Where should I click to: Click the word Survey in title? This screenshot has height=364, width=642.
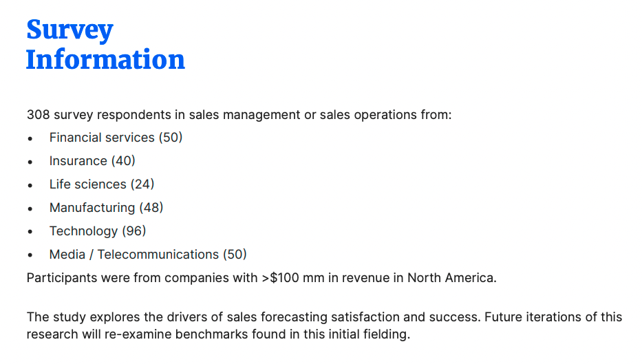pos(69,30)
